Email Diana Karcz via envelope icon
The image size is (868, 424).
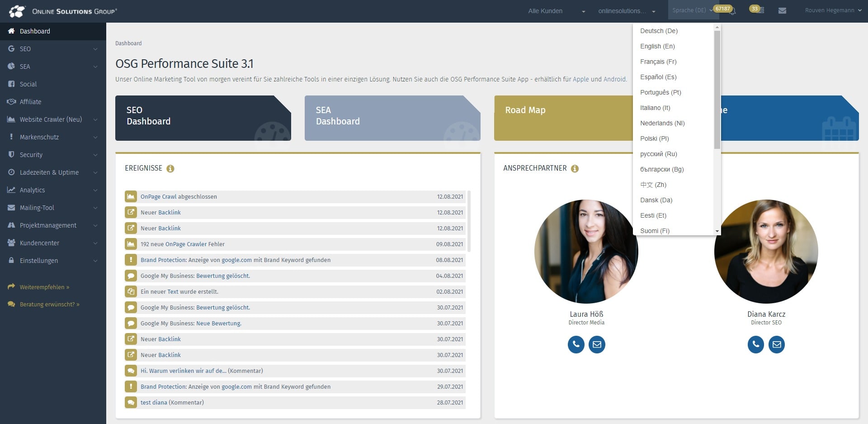click(x=777, y=344)
